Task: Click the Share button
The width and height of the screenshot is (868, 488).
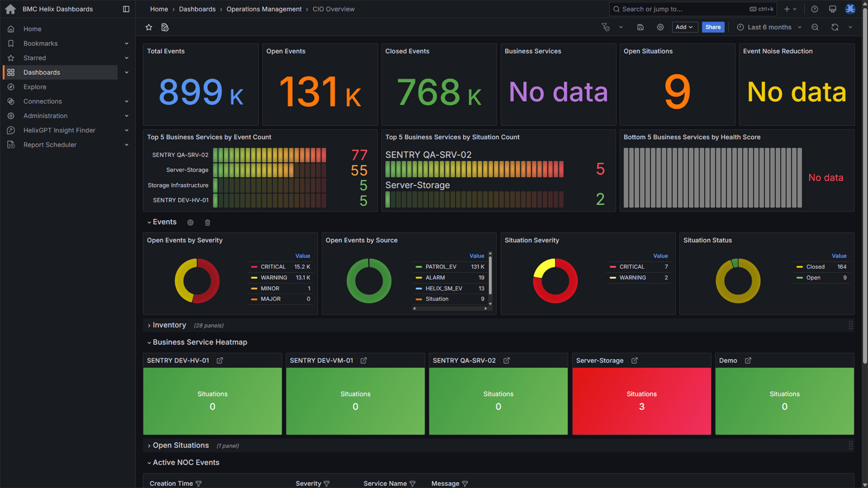Action: tap(712, 28)
